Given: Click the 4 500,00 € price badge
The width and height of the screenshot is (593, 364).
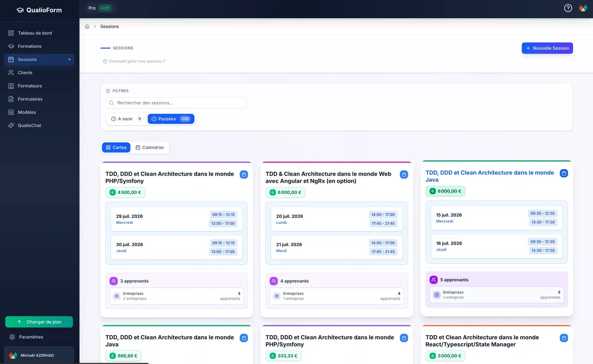Looking at the screenshot, I should point(125,192).
